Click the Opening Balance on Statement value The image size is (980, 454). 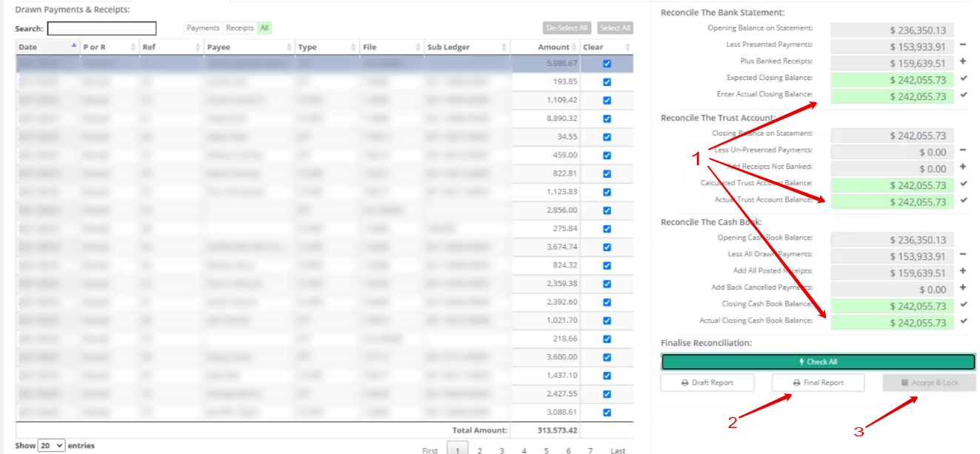coord(892,30)
